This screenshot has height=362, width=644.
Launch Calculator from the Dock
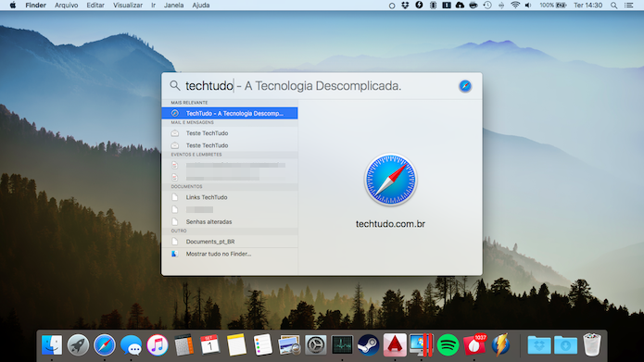pos(183,344)
